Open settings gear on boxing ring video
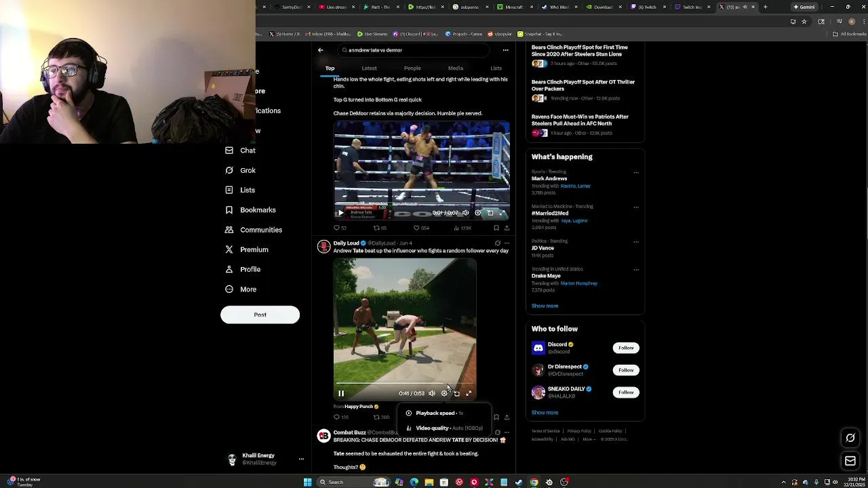Viewport: 868px width, 488px height. point(477,213)
